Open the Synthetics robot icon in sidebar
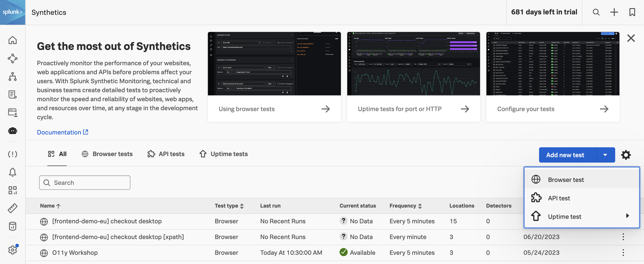This screenshot has height=264, width=644. (x=13, y=131)
